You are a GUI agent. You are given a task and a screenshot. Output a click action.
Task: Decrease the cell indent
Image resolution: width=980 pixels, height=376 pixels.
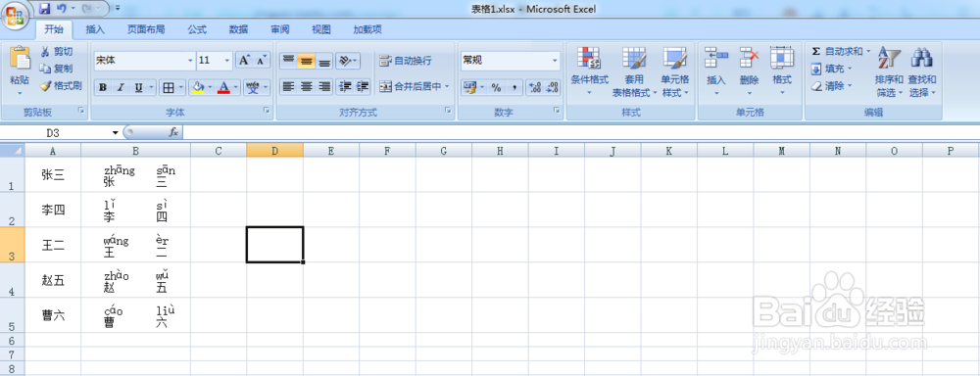click(344, 87)
